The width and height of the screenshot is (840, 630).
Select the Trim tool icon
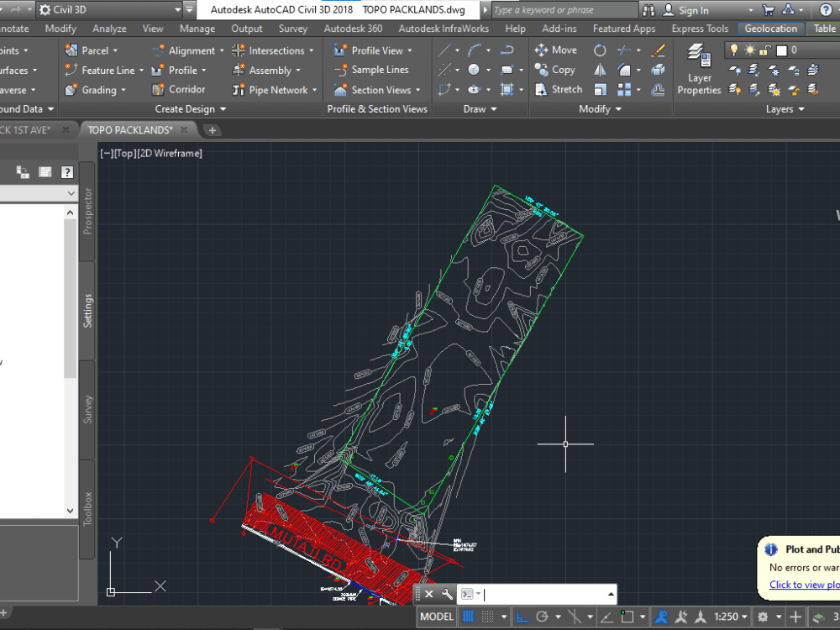(624, 50)
